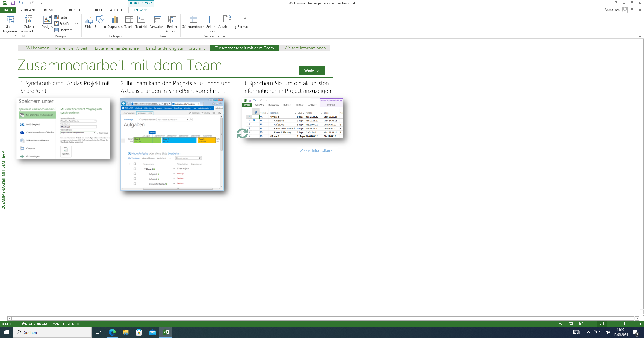This screenshot has height=338, width=644.
Task: Add a Textfeld to the report
Action: (141, 22)
